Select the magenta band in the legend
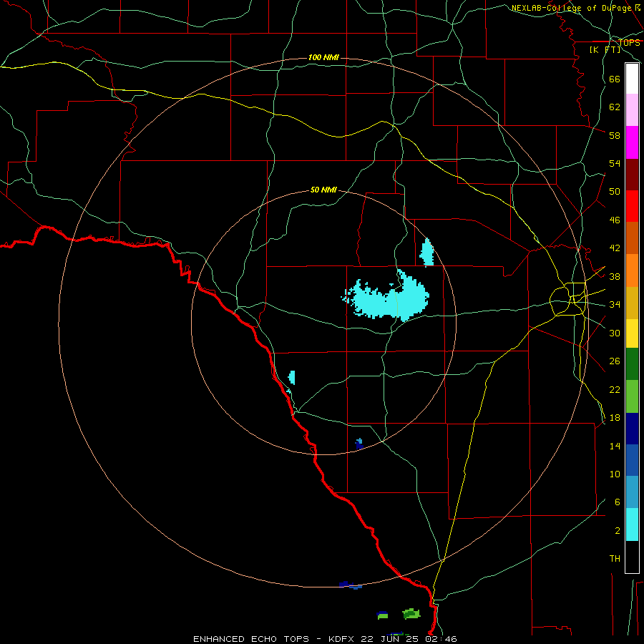Viewport: 644px width, 644px height. [632, 142]
